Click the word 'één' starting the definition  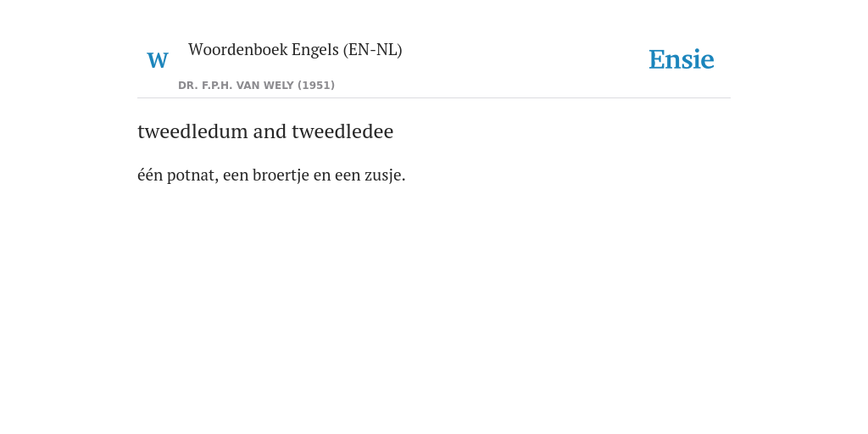click(x=150, y=175)
